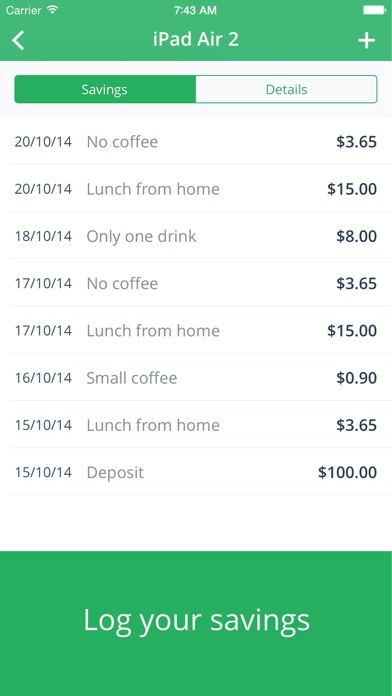Tap the back arrow icon
392x696 pixels.
point(18,40)
